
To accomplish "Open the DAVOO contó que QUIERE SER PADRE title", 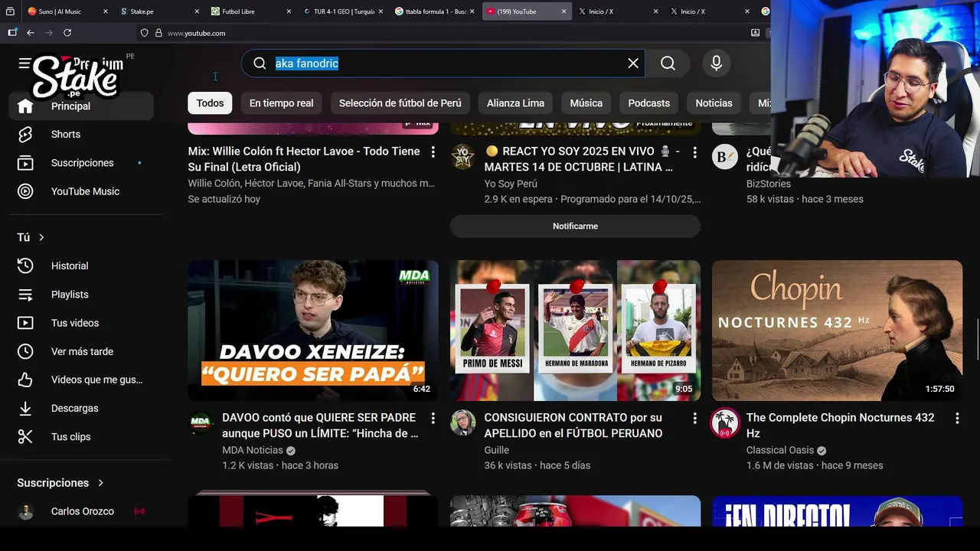I will click(320, 425).
